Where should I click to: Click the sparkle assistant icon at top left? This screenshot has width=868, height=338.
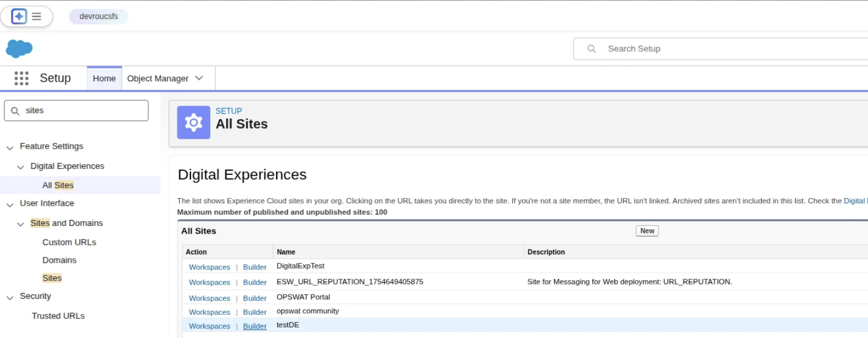[x=19, y=17]
